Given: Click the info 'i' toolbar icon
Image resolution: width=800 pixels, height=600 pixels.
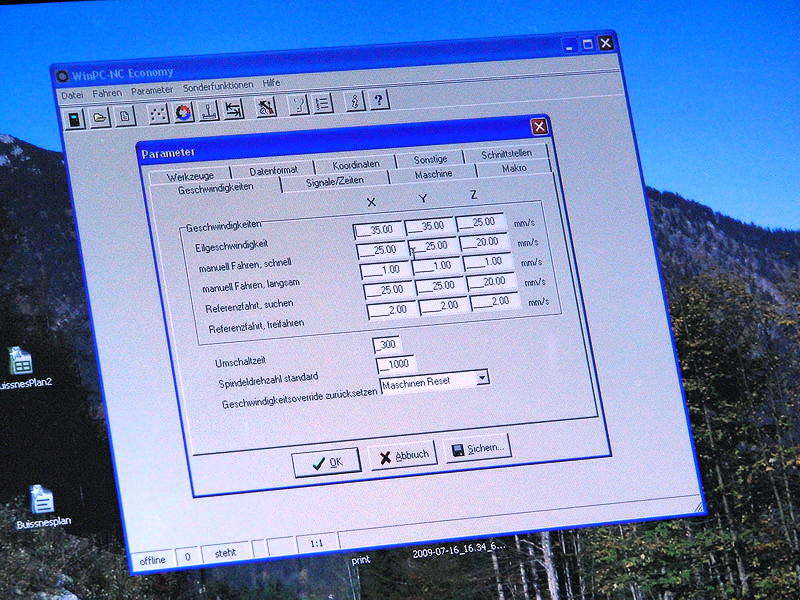Looking at the screenshot, I should pyautogui.click(x=355, y=102).
